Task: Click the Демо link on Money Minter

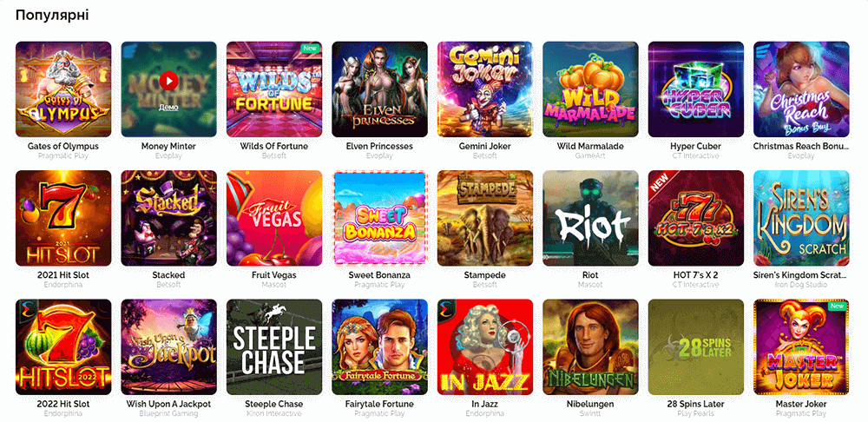Action: click(169, 107)
